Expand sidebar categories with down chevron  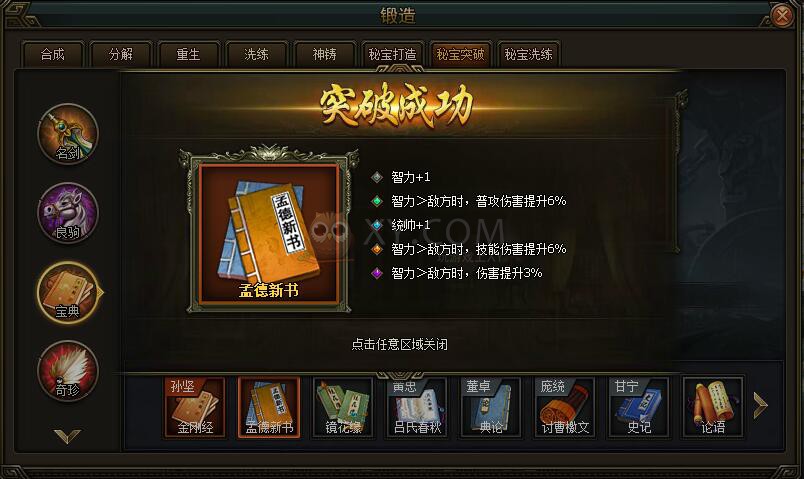pos(67,436)
